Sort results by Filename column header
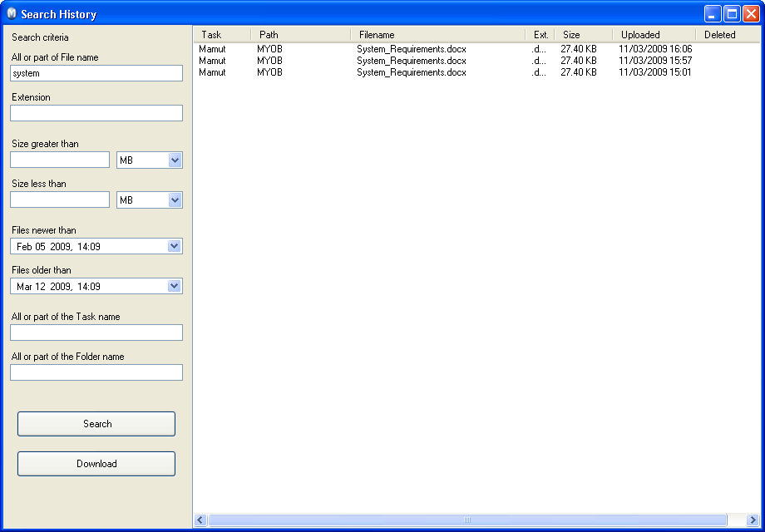The width and height of the screenshot is (765, 532). point(437,35)
